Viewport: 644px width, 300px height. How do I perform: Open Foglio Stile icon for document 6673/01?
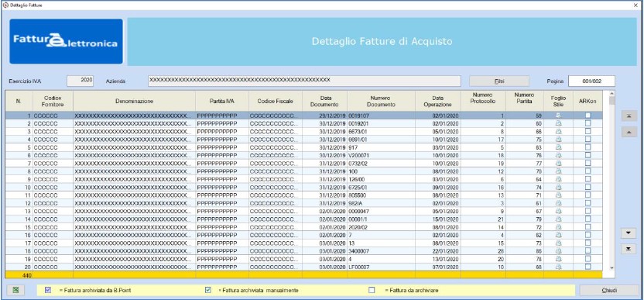pyautogui.click(x=558, y=132)
